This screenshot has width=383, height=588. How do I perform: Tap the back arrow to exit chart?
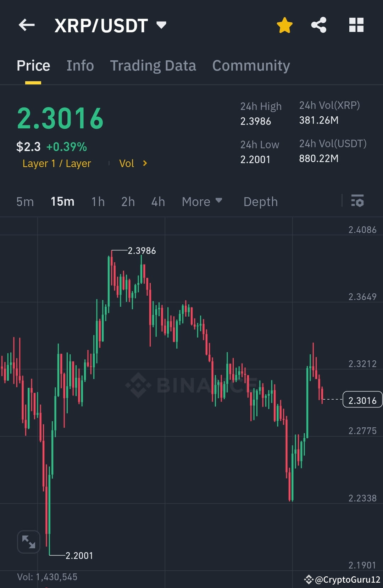click(27, 25)
